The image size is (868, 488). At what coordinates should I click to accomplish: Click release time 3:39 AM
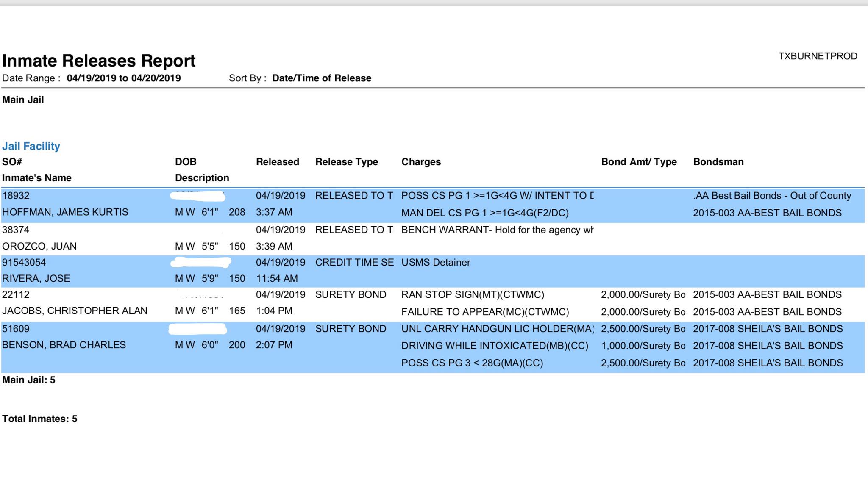pyautogui.click(x=274, y=246)
